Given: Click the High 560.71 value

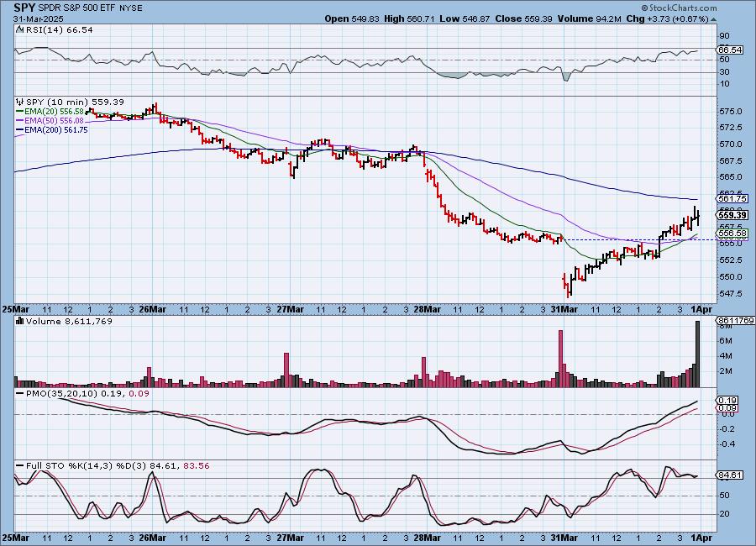Looking at the screenshot, I should (x=409, y=18).
